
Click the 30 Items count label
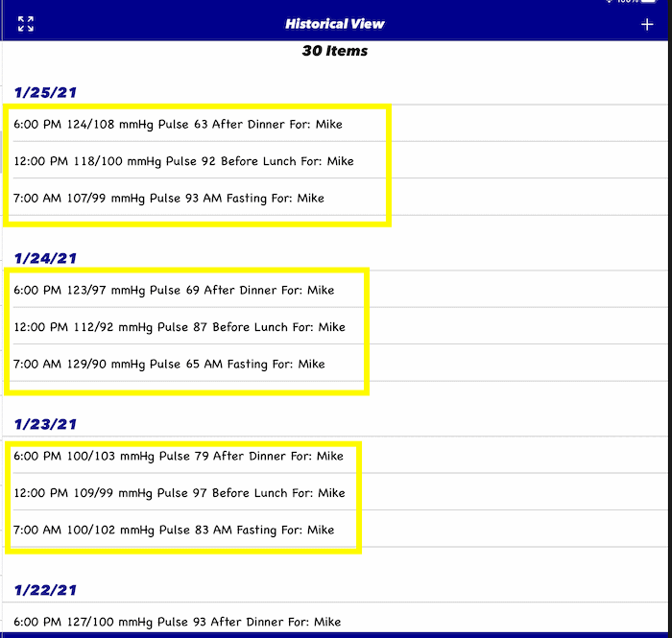tap(334, 51)
